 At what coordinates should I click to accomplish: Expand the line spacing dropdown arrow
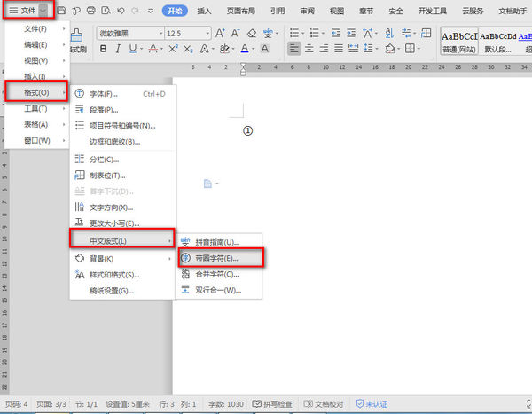click(377, 50)
